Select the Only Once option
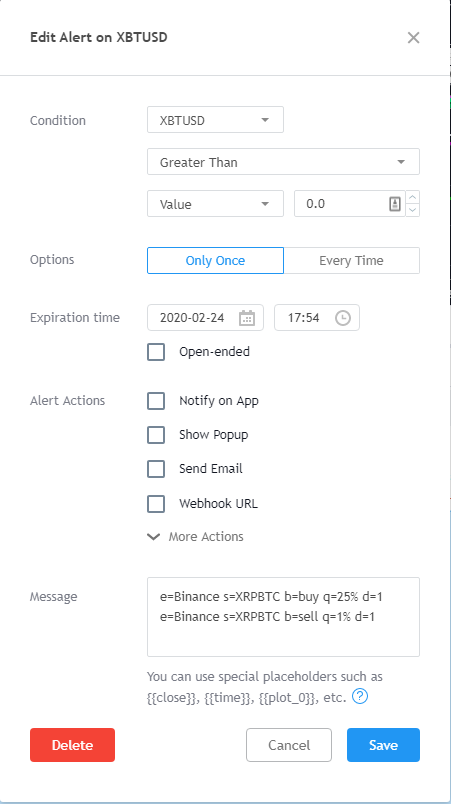The height and width of the screenshot is (804, 451). point(215,260)
